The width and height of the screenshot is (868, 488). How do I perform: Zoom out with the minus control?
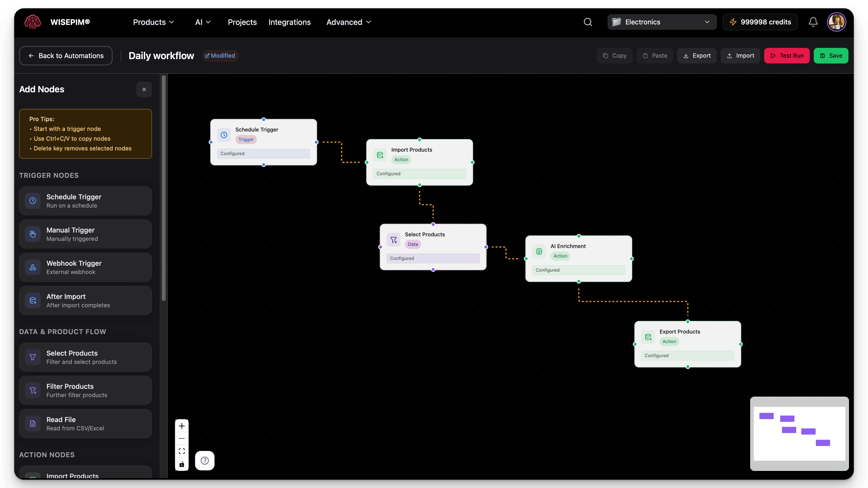pyautogui.click(x=182, y=438)
